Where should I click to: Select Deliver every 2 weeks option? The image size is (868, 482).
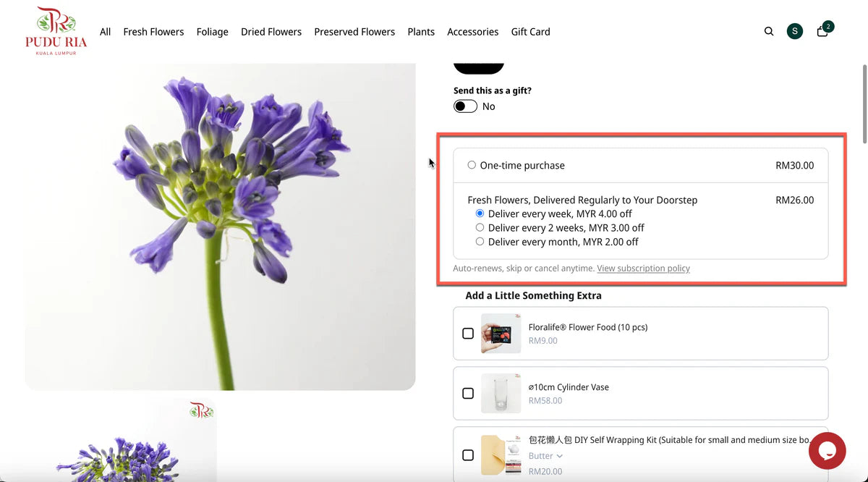point(480,227)
